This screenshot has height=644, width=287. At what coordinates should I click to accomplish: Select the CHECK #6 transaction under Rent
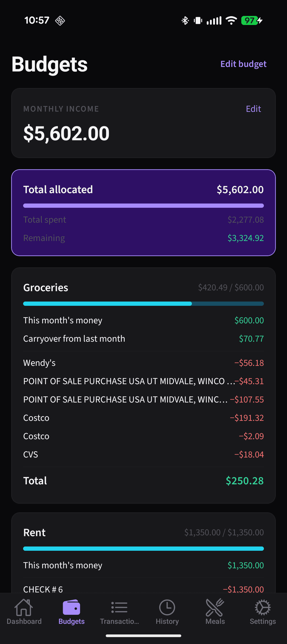point(143,589)
